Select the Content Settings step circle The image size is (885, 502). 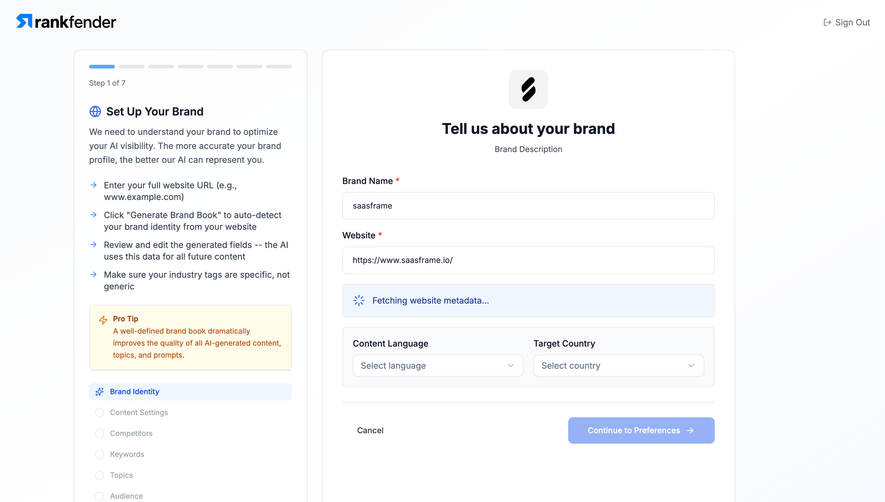point(99,413)
